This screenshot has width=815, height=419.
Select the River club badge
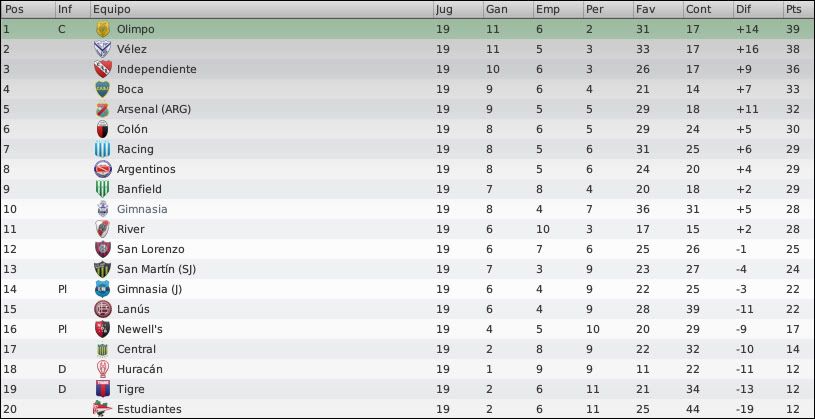[x=102, y=229]
